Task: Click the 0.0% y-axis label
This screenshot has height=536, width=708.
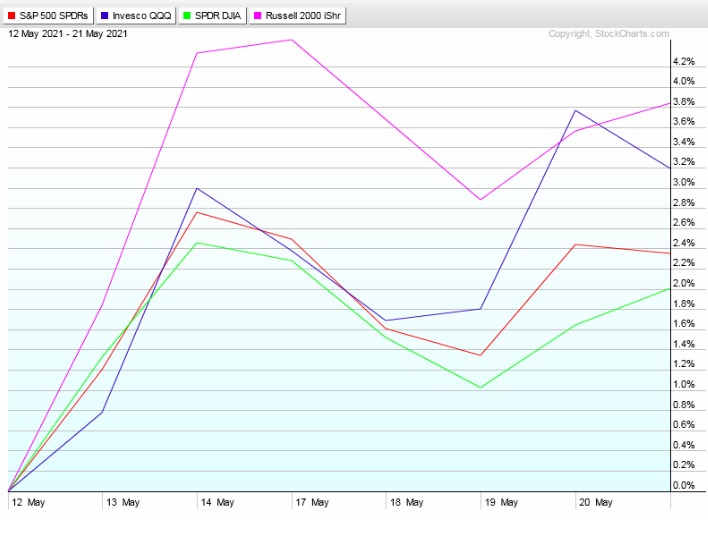Action: pyautogui.click(x=684, y=485)
